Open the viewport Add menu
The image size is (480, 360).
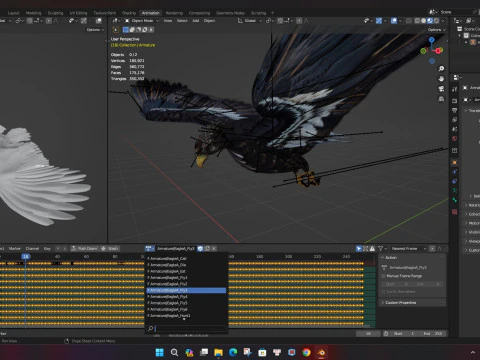click(195, 21)
